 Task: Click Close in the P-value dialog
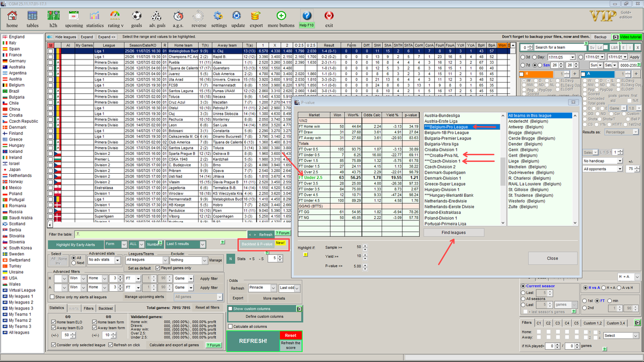click(552, 258)
